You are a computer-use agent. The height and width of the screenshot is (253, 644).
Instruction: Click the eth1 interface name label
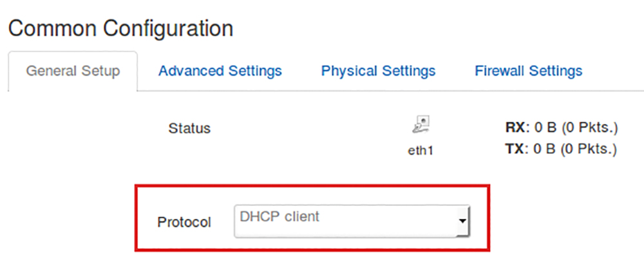(x=421, y=151)
